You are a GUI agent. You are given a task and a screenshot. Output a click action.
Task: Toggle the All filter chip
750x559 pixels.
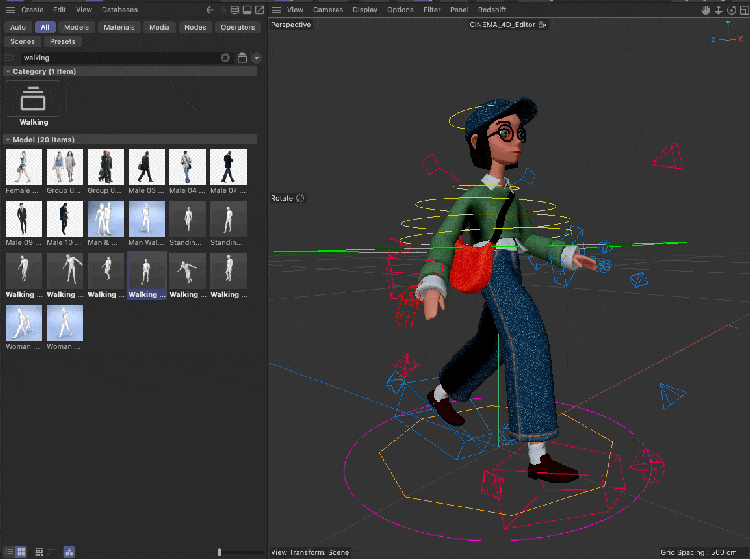(x=45, y=27)
